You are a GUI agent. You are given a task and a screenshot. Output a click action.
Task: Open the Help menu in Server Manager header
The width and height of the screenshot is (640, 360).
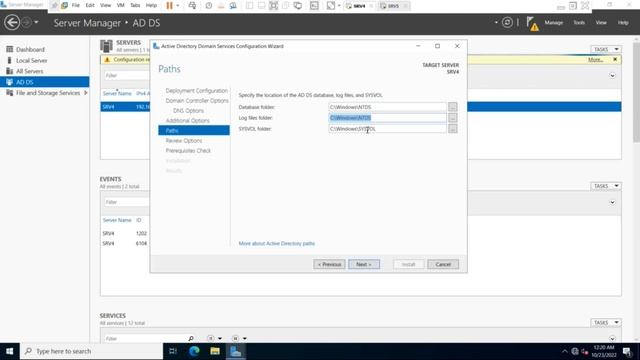623,23
